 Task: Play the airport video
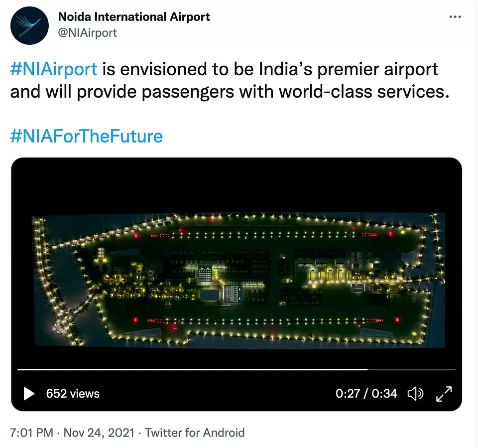pos(29,394)
